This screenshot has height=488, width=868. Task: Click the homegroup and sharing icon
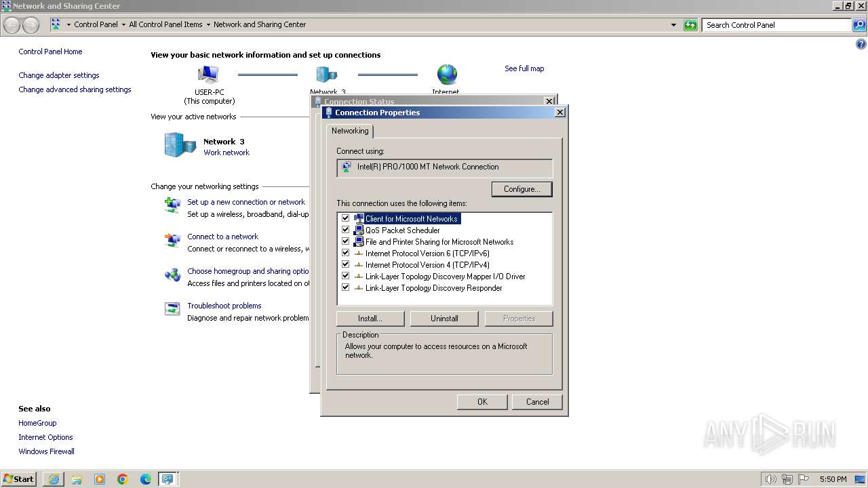tap(172, 274)
